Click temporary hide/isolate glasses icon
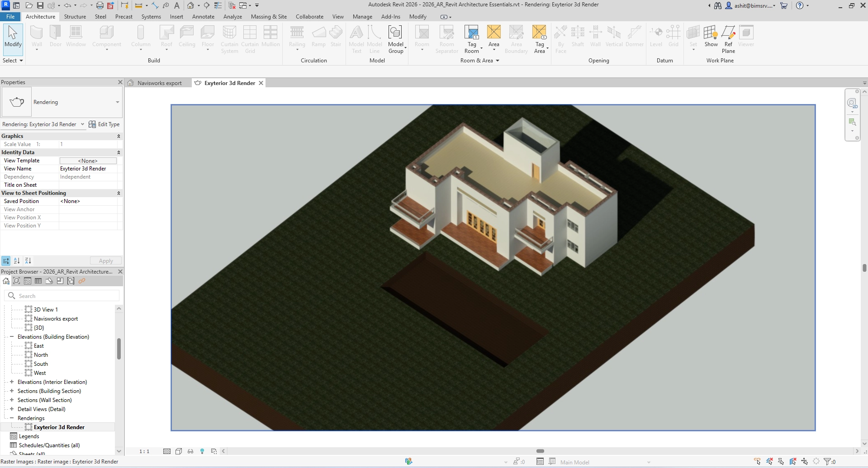 (x=190, y=451)
